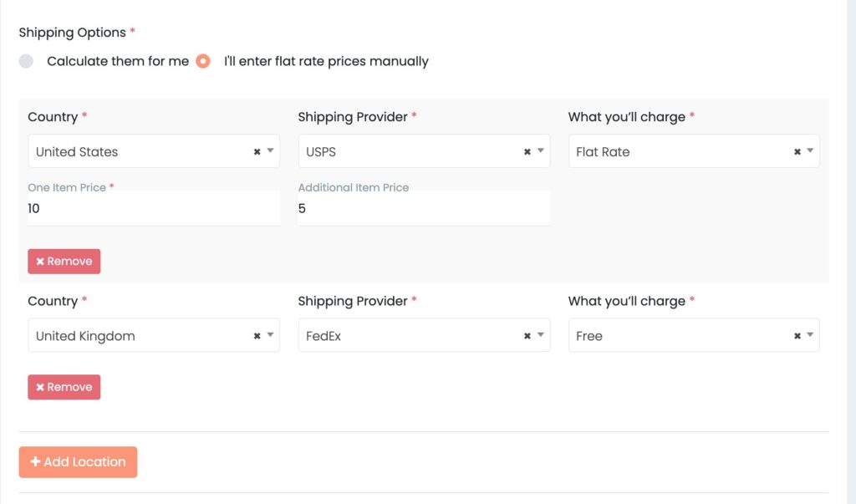Screen dimensions: 856x504
Task: Clear the United Kingdom country selection
Action: [x=257, y=335]
